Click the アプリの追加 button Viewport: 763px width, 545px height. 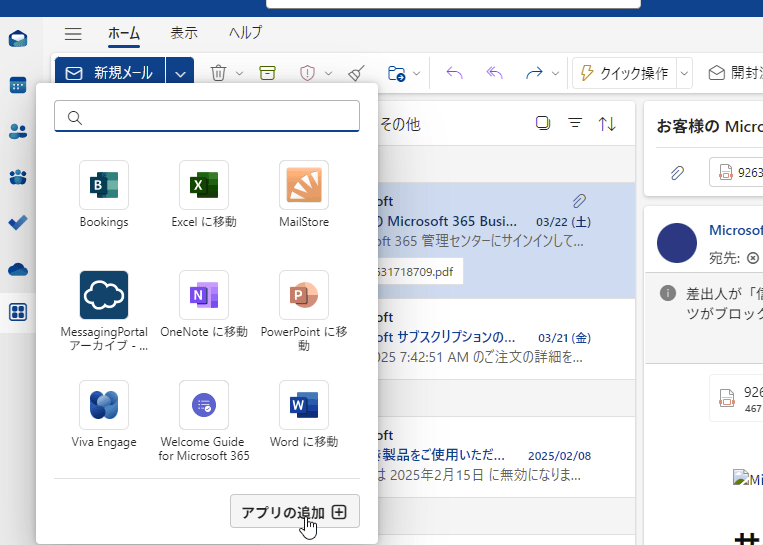(294, 512)
